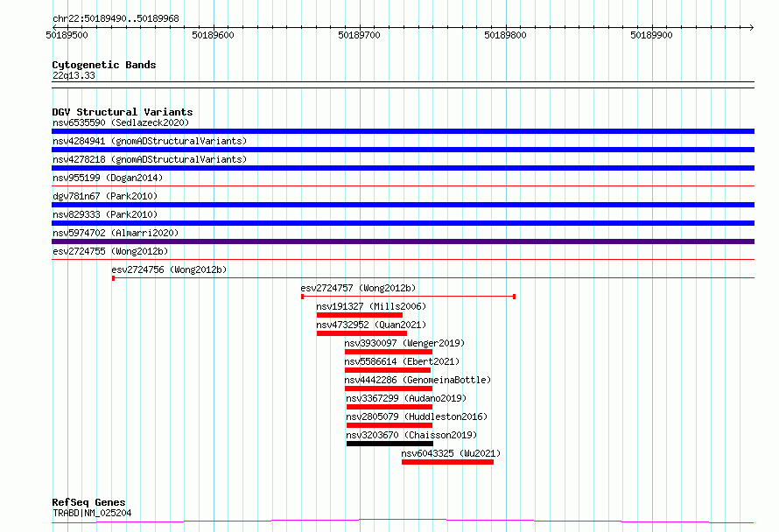Click the nsv3203670 (Chaisson2019) label
Screen dimensions: 779x532
tap(412, 435)
